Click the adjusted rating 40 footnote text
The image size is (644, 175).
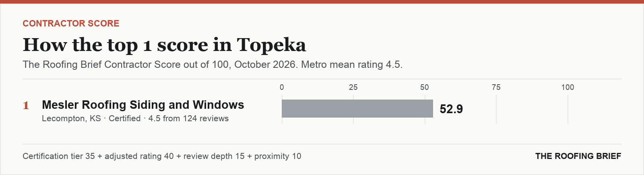(139, 156)
